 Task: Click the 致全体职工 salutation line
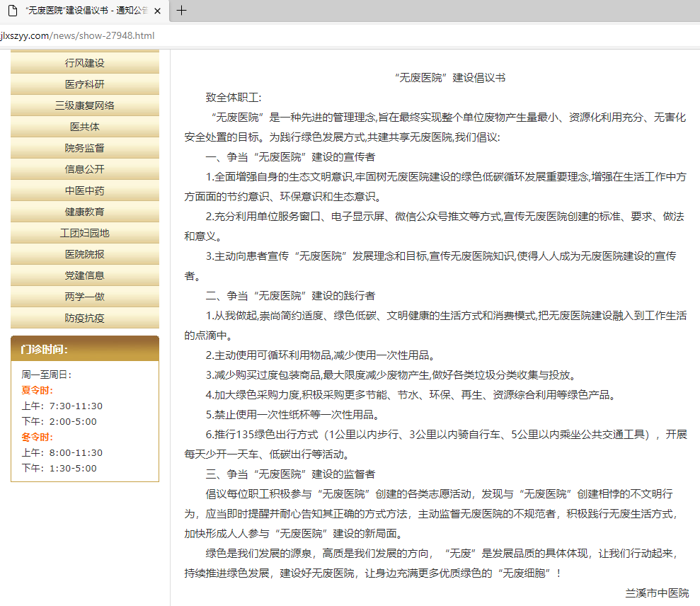[234, 98]
